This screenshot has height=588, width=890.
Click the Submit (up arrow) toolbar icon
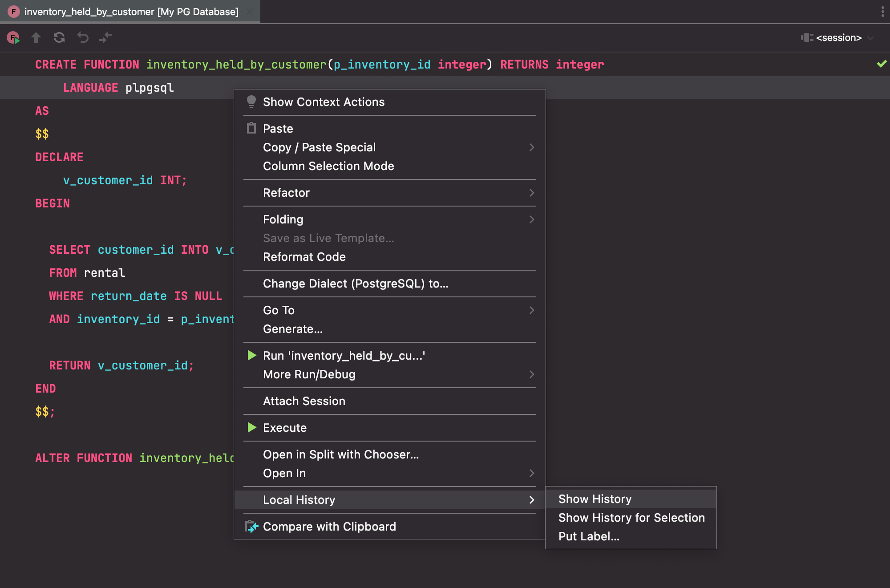(36, 38)
